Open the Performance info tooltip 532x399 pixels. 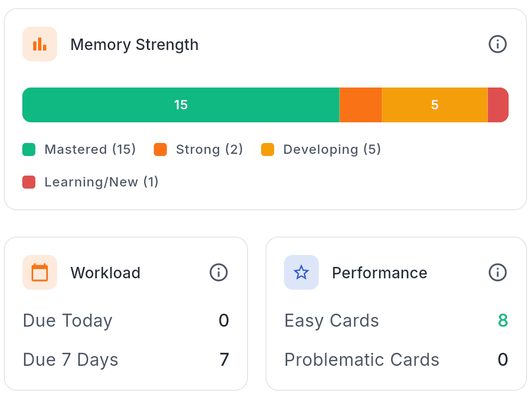pyautogui.click(x=497, y=272)
